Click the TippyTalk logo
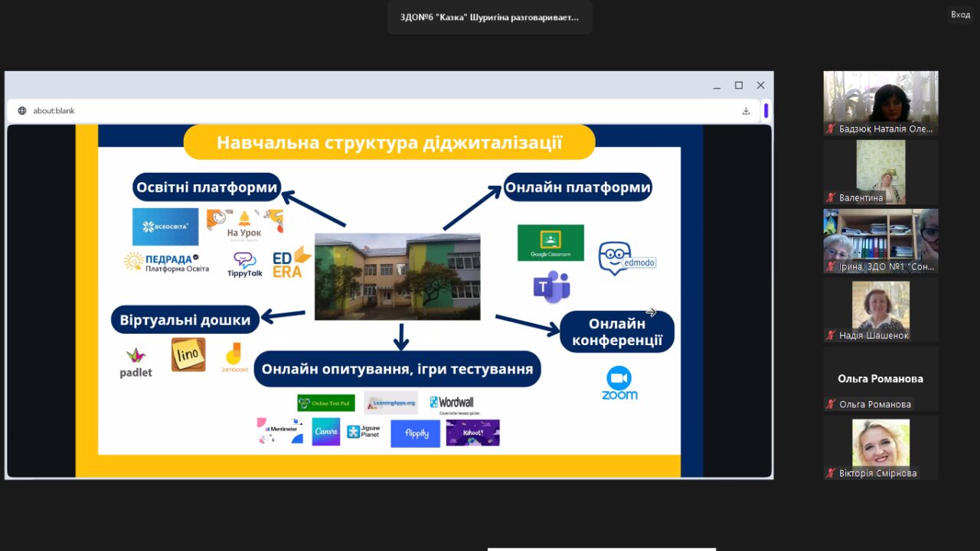The height and width of the screenshot is (551, 980). pos(245,265)
